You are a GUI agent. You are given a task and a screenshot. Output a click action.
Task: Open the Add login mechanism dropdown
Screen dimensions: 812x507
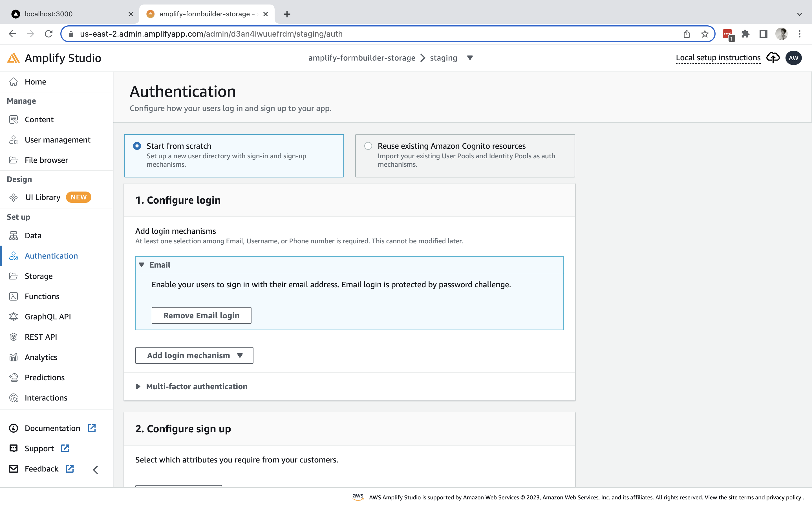tap(194, 355)
